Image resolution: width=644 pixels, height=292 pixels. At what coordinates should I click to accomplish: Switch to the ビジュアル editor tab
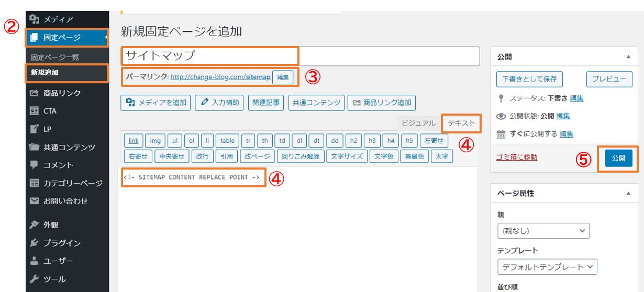(418, 123)
